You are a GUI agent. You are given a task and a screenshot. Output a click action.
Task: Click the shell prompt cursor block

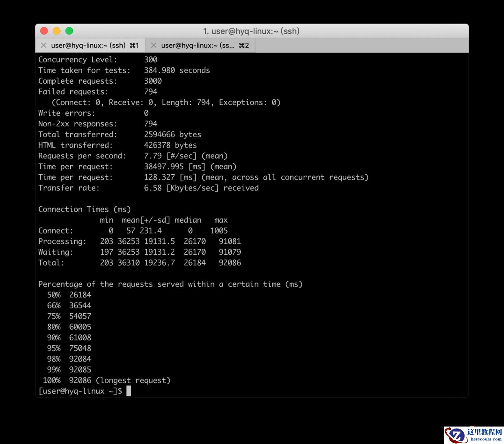tap(128, 391)
